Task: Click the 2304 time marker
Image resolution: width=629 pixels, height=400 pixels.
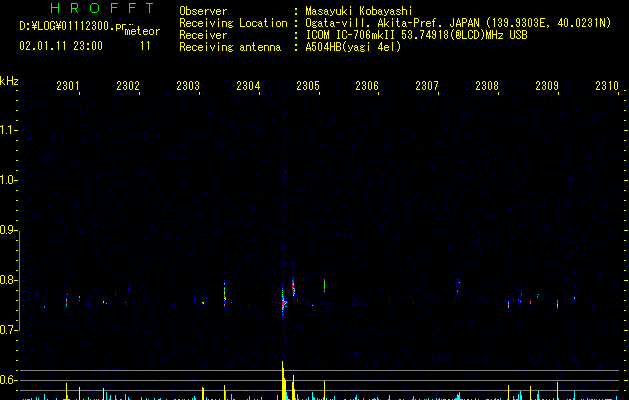Action: [248, 86]
